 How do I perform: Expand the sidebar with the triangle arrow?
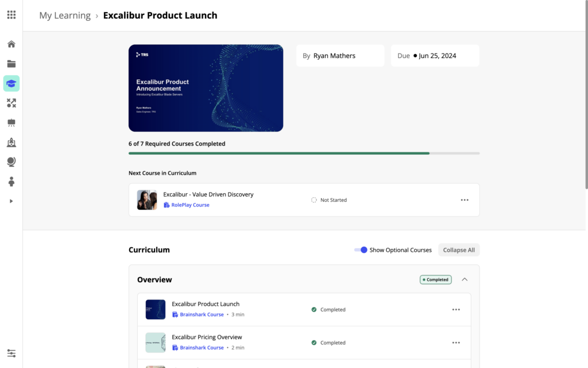(11, 201)
